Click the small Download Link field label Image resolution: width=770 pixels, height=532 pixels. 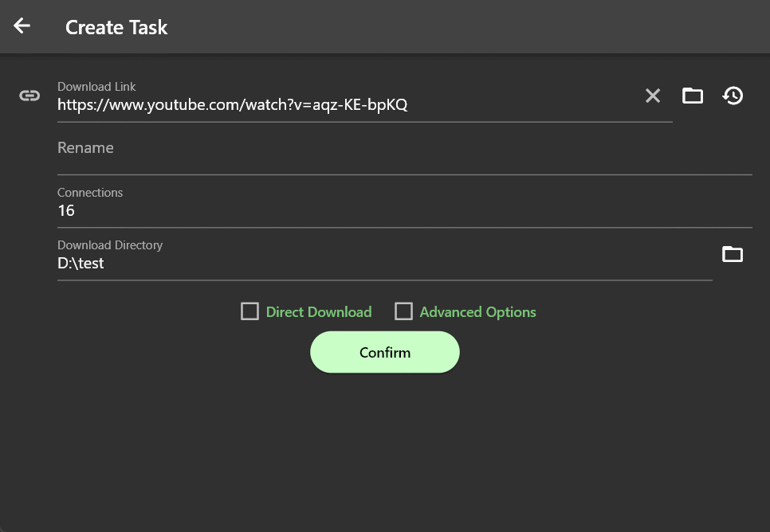pyautogui.click(x=96, y=87)
